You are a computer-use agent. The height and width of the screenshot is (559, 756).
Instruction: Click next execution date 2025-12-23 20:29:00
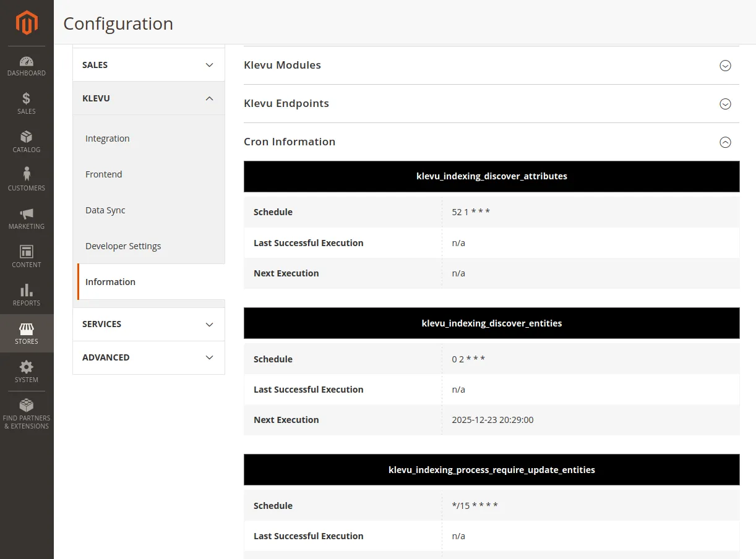tap(492, 420)
